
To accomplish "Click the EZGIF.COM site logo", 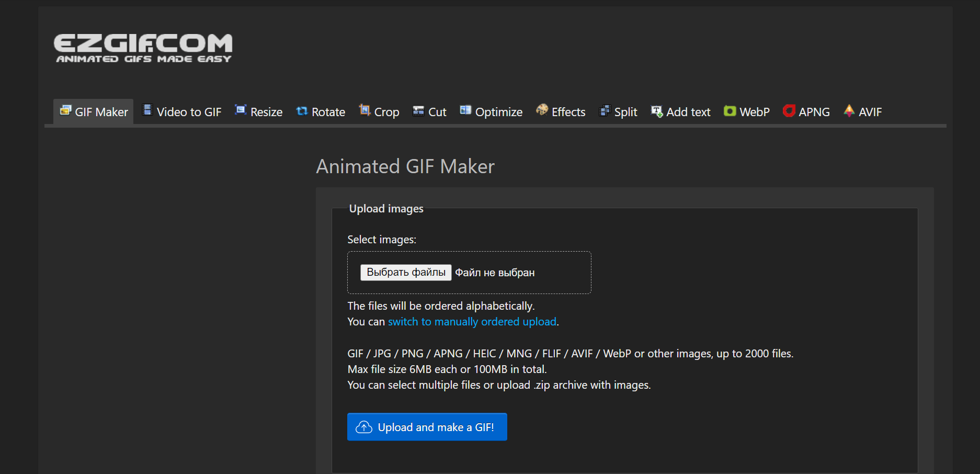I will [143, 48].
